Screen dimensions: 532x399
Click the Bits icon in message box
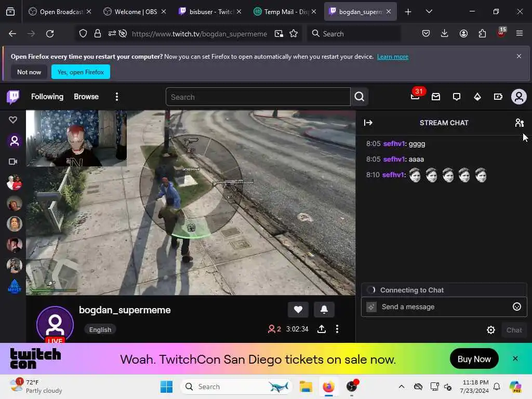tap(371, 307)
